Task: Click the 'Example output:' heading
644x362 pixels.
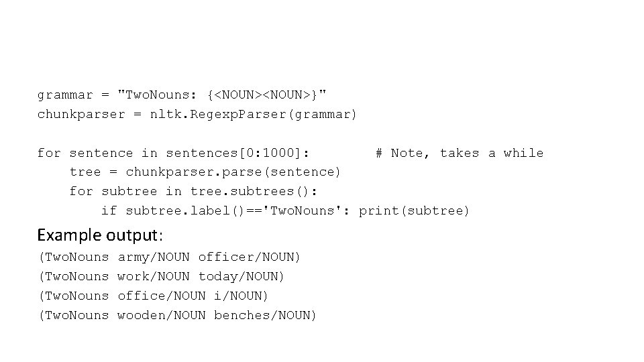Action: click(x=100, y=235)
